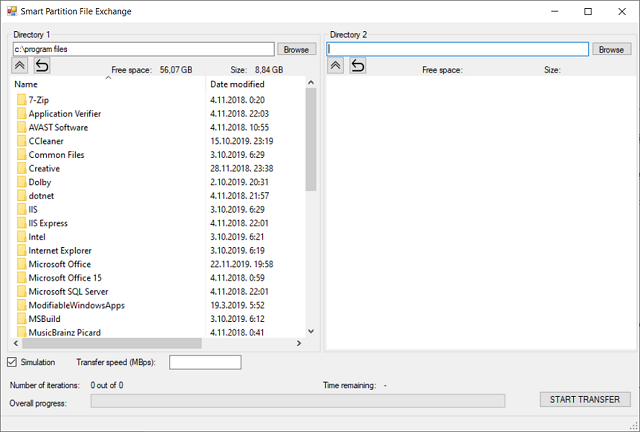This screenshot has height=432, width=640.
Task: Select the MSBuild folder icon
Action: pyautogui.click(x=22, y=319)
